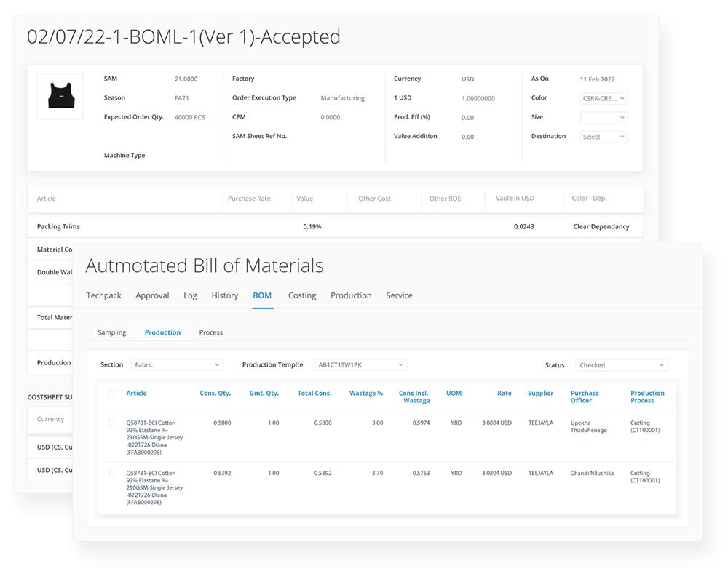
Task: Check the second BCI Cotton article row
Action: tap(113, 471)
